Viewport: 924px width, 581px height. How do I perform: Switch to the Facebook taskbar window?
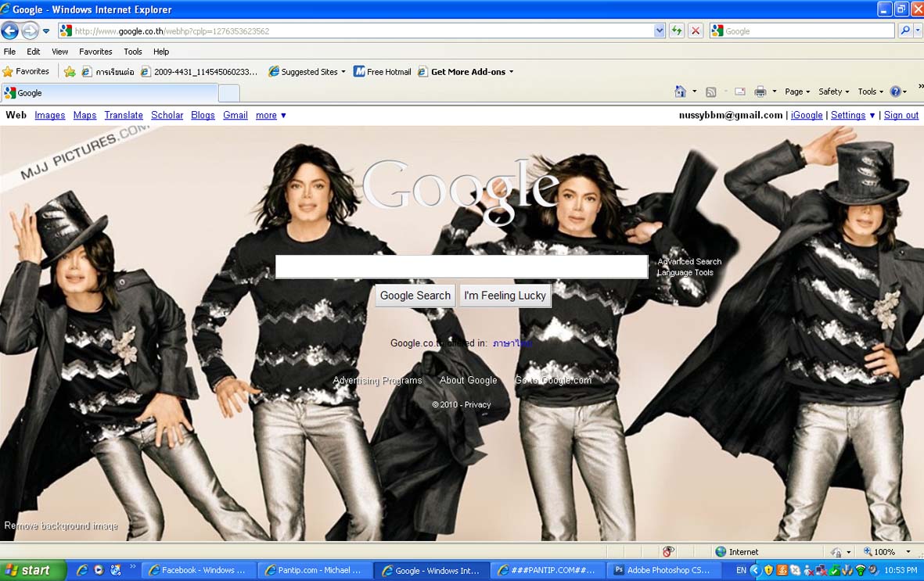(x=201, y=570)
